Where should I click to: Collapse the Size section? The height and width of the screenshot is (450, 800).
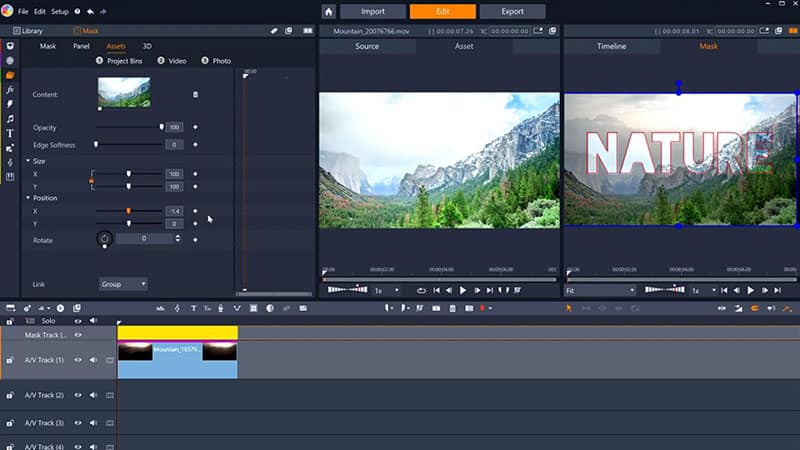28,161
